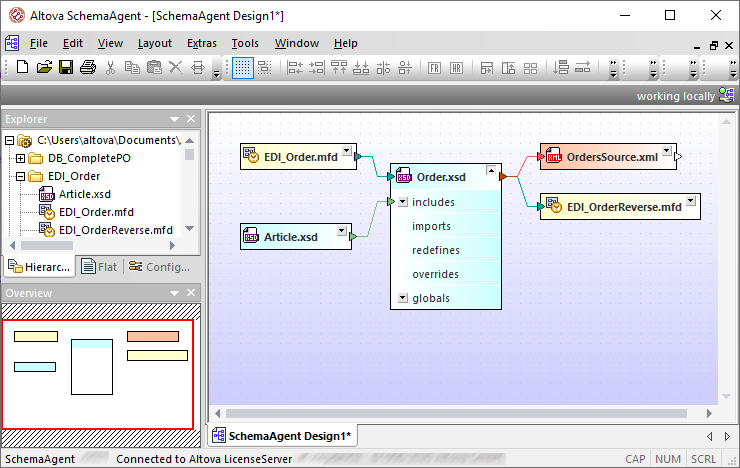This screenshot has width=740, height=468.
Task: Open the View menu
Action: tap(110, 43)
